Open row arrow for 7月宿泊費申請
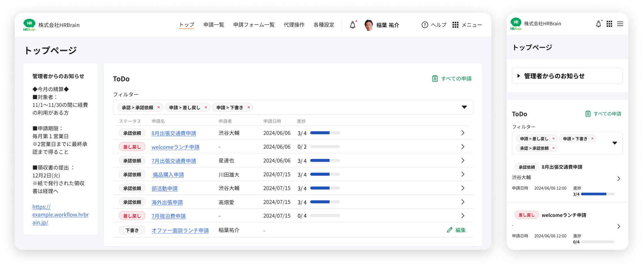 click(x=462, y=215)
